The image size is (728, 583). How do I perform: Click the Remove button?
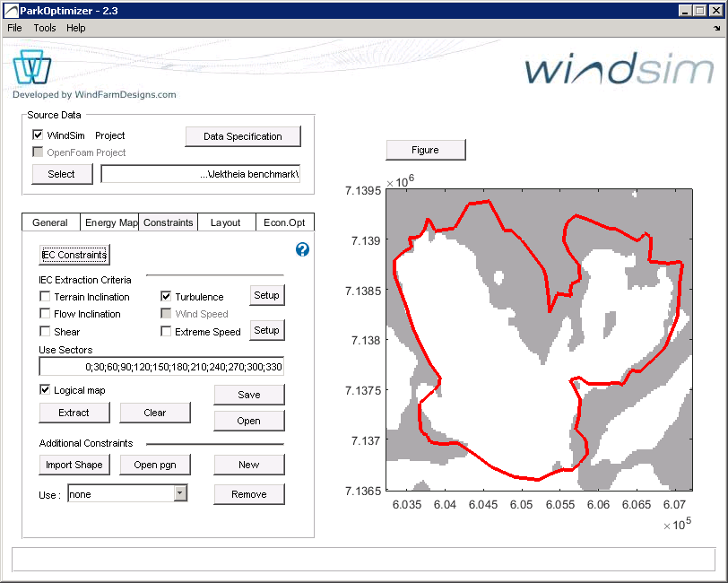(249, 494)
